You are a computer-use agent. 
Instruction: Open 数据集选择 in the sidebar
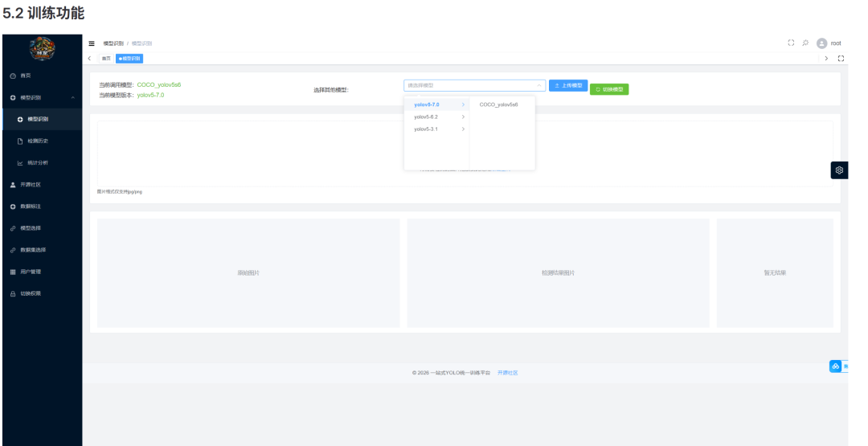[42, 250]
